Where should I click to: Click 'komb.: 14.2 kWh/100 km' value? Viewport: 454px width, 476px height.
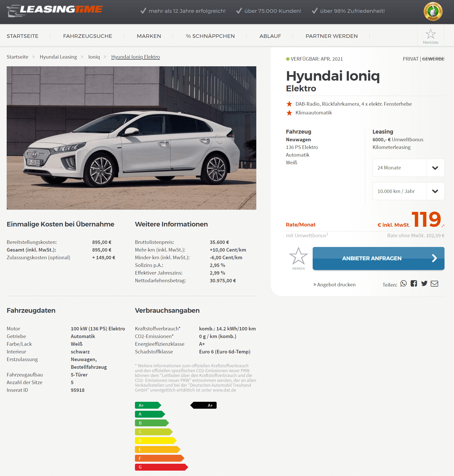(227, 329)
